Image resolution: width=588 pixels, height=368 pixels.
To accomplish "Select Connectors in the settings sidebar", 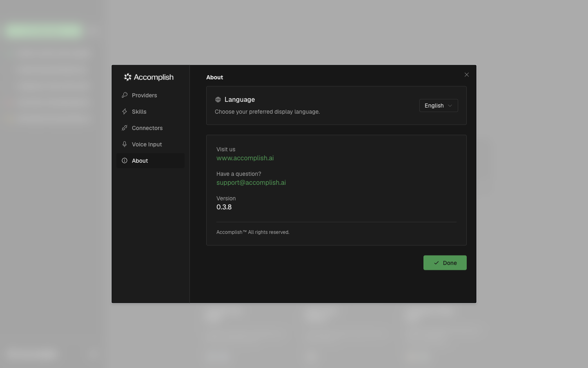I will pos(147,128).
